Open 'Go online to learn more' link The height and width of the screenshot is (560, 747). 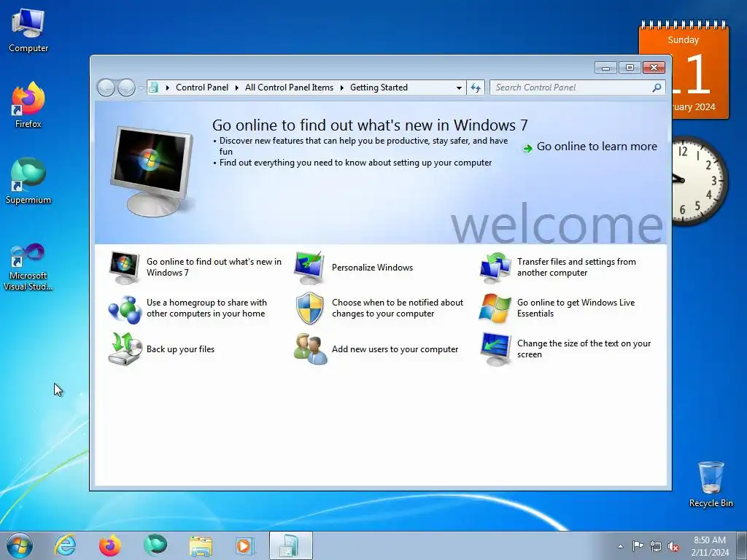[x=597, y=147]
